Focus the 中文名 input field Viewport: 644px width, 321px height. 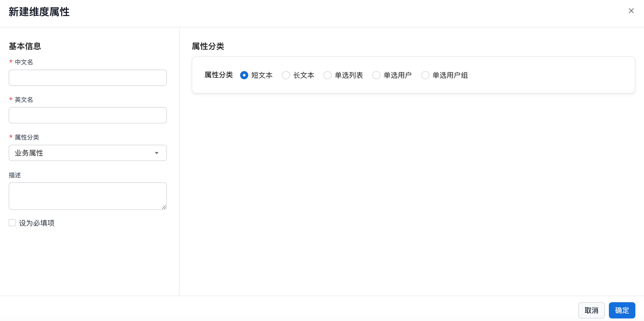87,78
